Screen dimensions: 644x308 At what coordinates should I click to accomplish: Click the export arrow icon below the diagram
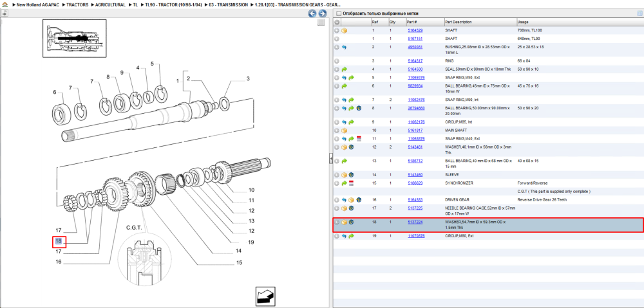click(265, 296)
